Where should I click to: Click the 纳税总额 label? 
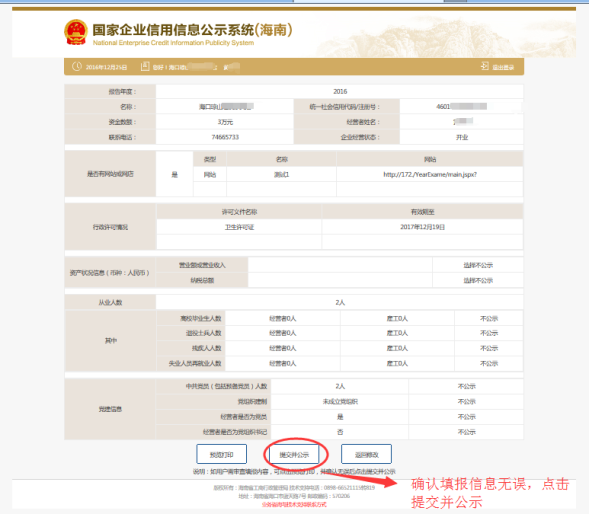(x=202, y=281)
